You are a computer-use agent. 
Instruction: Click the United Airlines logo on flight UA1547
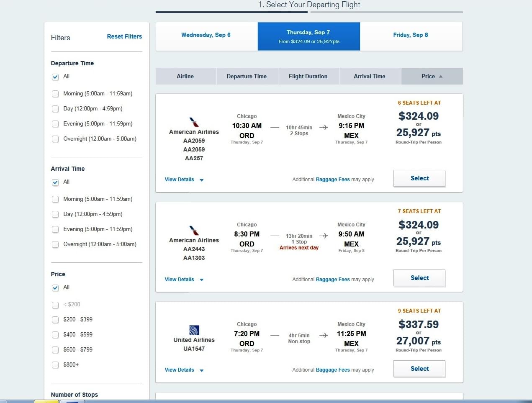[194, 330]
